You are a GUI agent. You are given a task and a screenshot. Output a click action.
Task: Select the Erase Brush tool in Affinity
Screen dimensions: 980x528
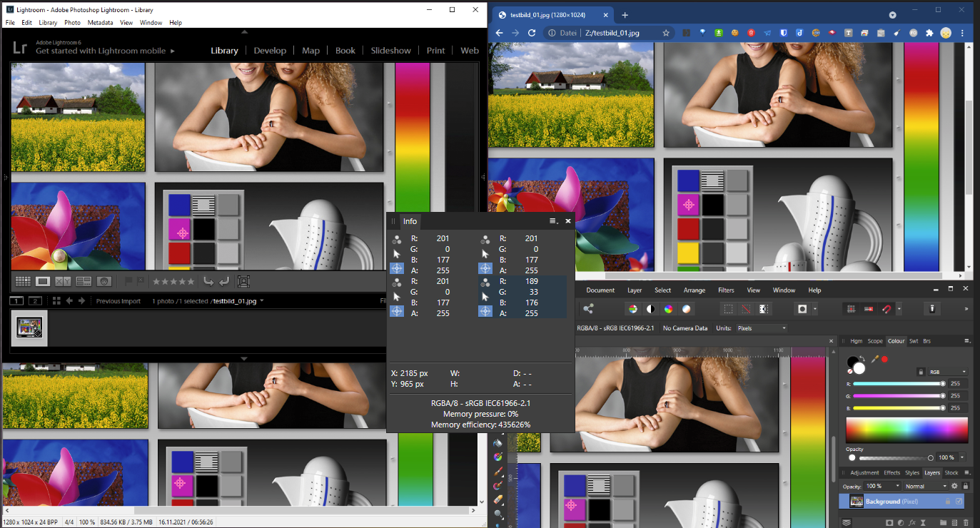coord(498,499)
